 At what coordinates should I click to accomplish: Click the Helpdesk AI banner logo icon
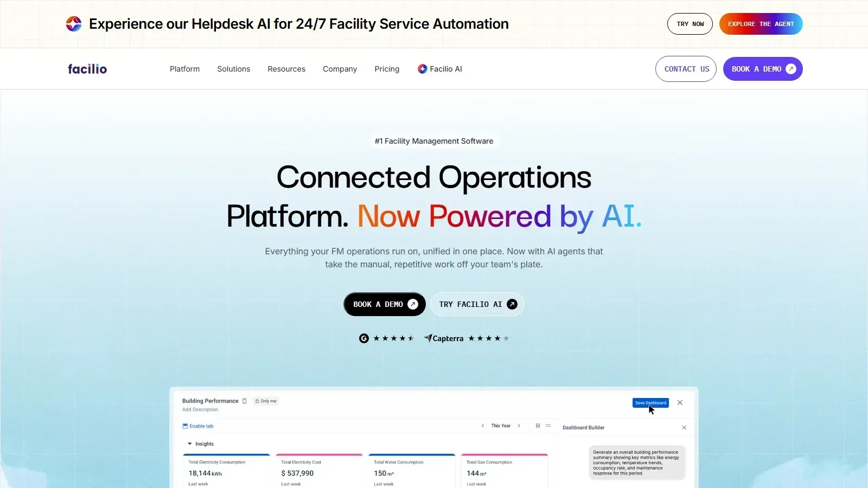pyautogui.click(x=74, y=24)
